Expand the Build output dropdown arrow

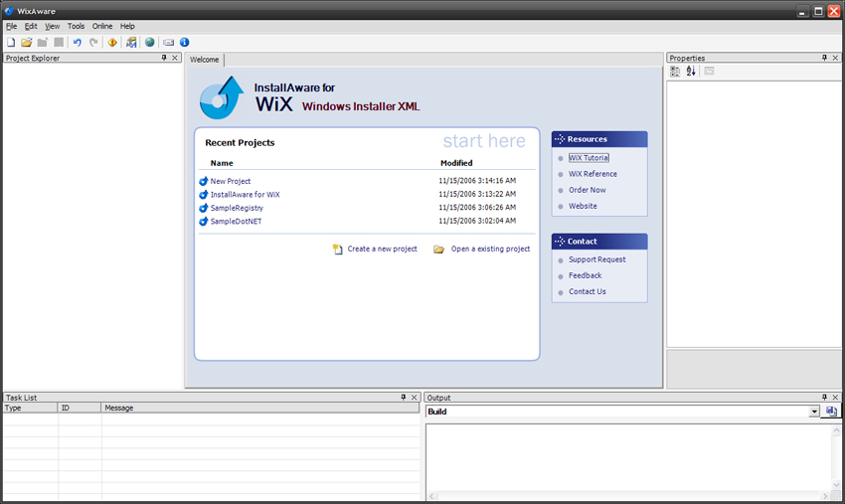[814, 412]
